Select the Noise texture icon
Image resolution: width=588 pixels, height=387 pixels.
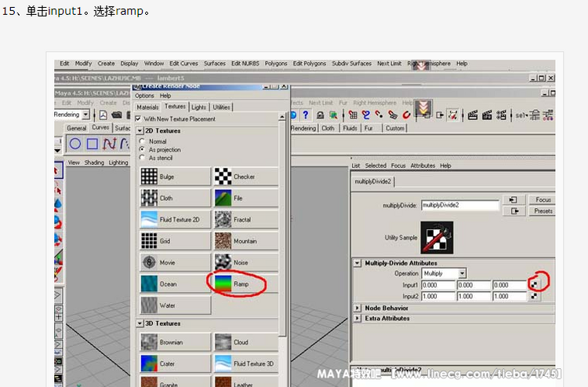pyautogui.click(x=222, y=262)
